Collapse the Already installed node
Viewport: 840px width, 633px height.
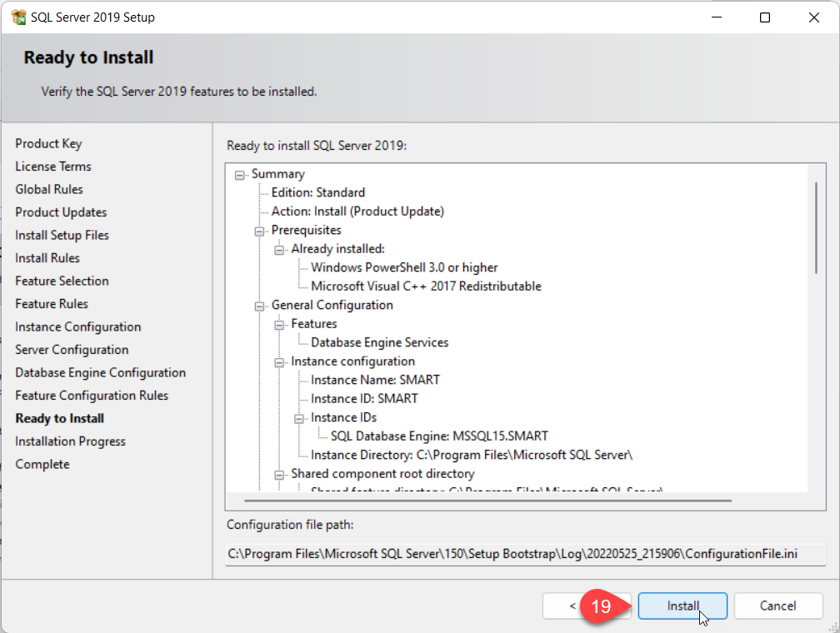[x=279, y=250]
